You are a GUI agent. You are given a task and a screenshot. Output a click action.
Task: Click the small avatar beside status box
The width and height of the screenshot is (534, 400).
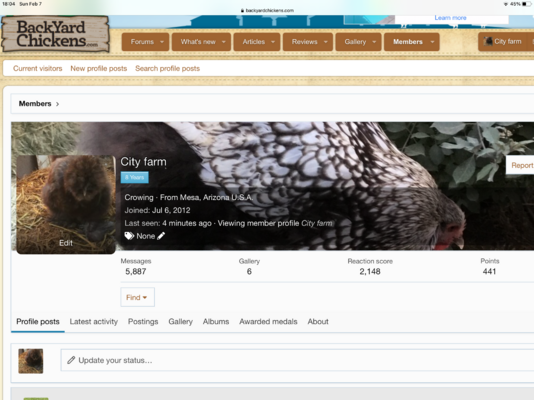(x=31, y=361)
